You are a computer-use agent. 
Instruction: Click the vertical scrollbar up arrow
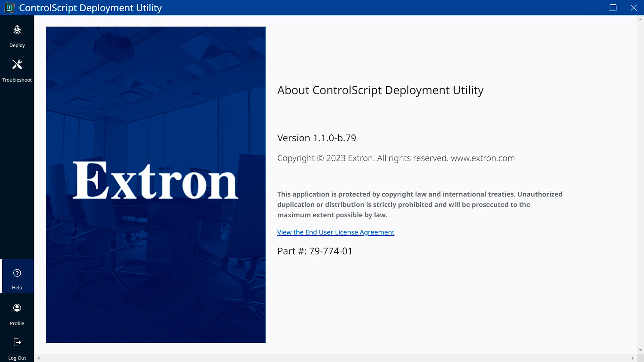coord(641,19)
